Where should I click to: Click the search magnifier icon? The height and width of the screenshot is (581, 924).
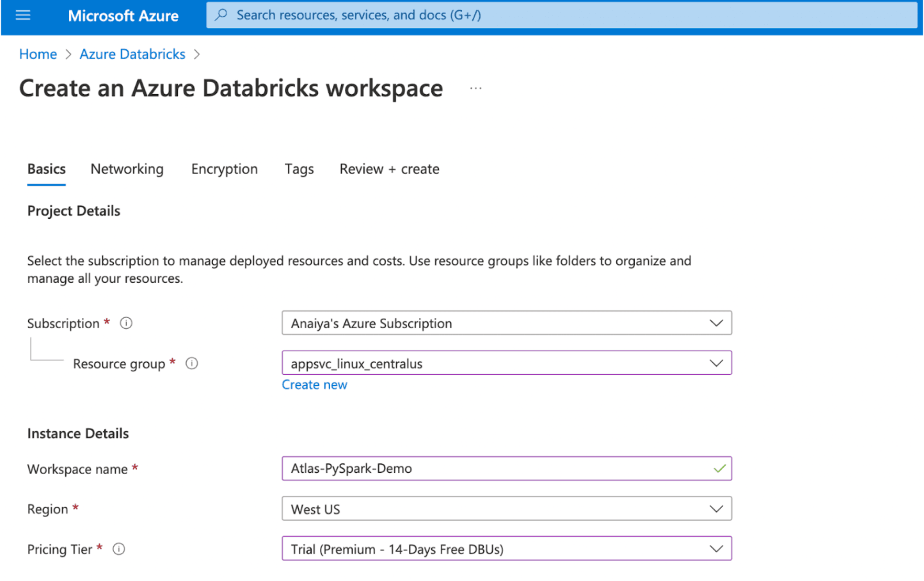coord(221,15)
